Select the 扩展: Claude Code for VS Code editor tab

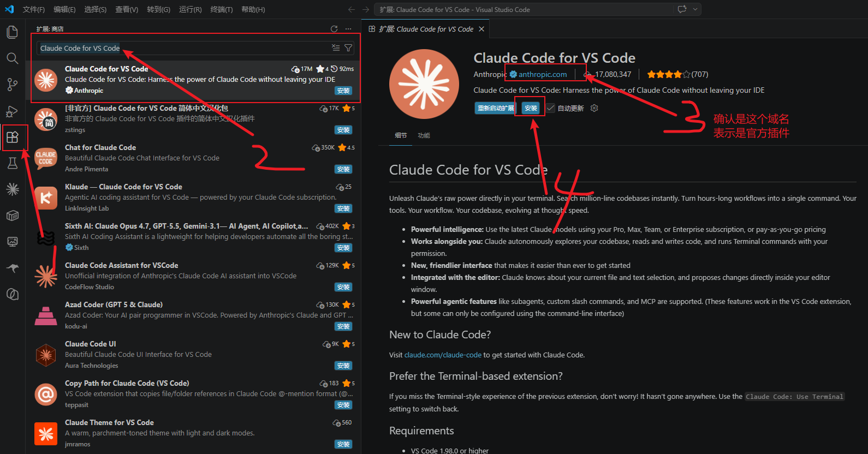426,29
